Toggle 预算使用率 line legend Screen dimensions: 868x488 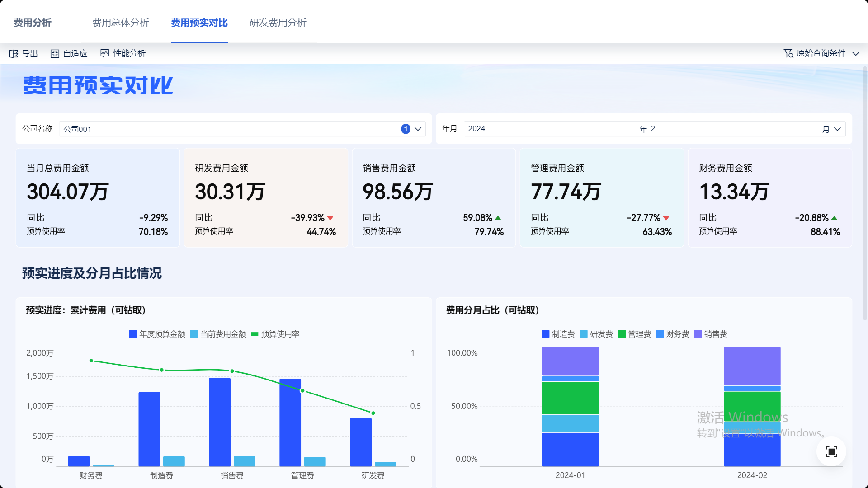(x=255, y=334)
